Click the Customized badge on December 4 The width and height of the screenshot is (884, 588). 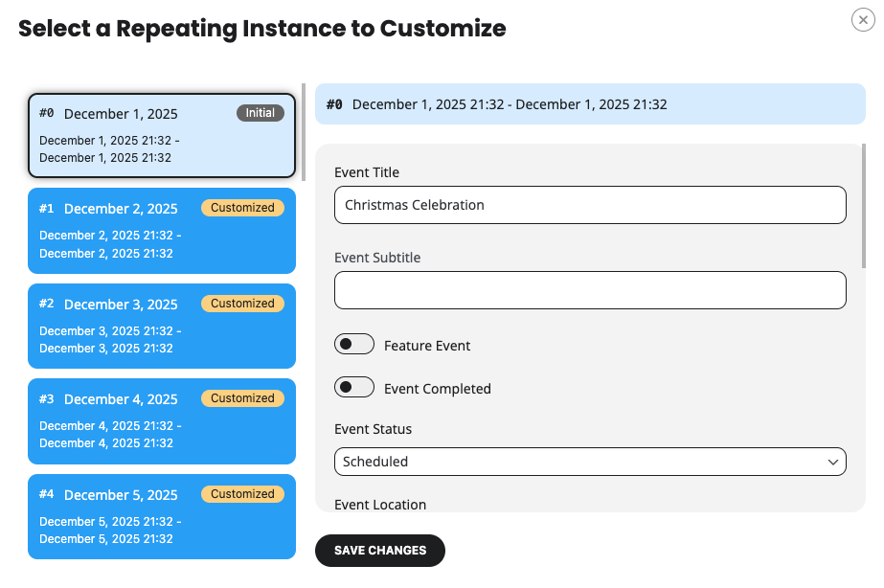point(242,398)
